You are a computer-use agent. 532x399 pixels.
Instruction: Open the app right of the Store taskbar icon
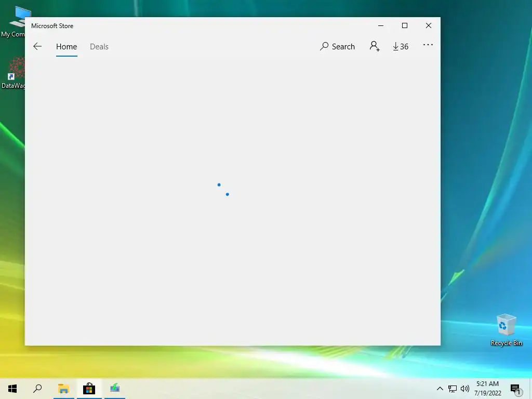click(115, 389)
